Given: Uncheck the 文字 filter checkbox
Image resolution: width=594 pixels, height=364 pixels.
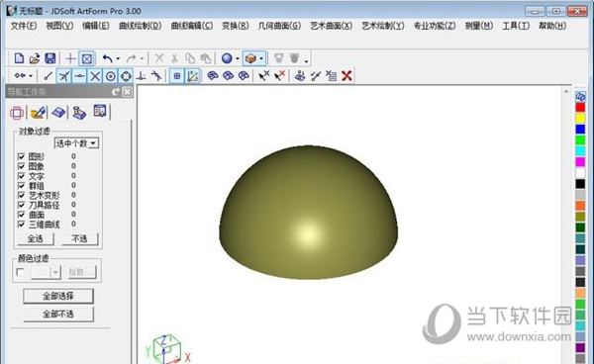Looking at the screenshot, I should (21, 176).
